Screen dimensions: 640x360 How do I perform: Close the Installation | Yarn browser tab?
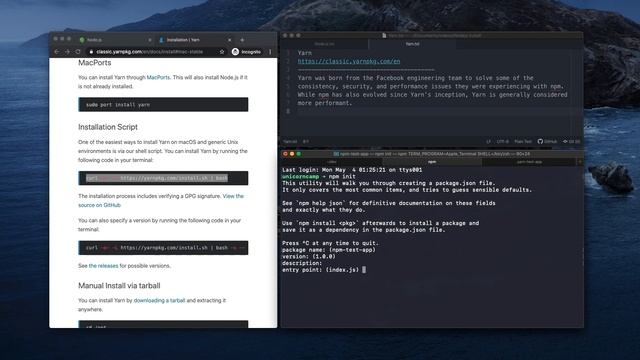[229, 40]
